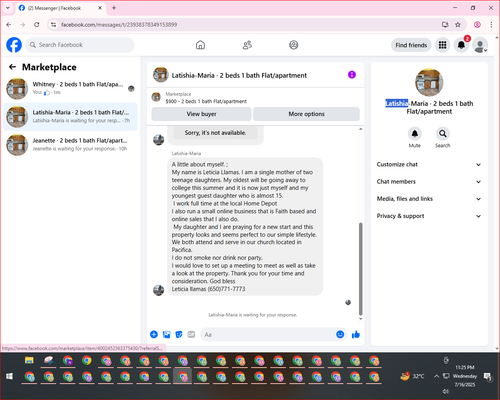Open conversation information purple icon
Viewport: 500px width, 400px height.
[352, 75]
